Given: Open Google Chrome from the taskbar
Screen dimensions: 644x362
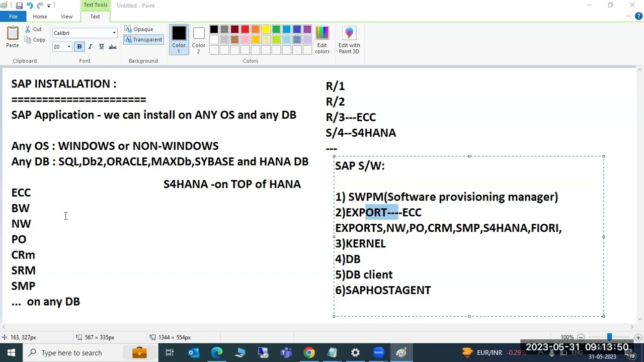Looking at the screenshot, I should click(x=309, y=353).
